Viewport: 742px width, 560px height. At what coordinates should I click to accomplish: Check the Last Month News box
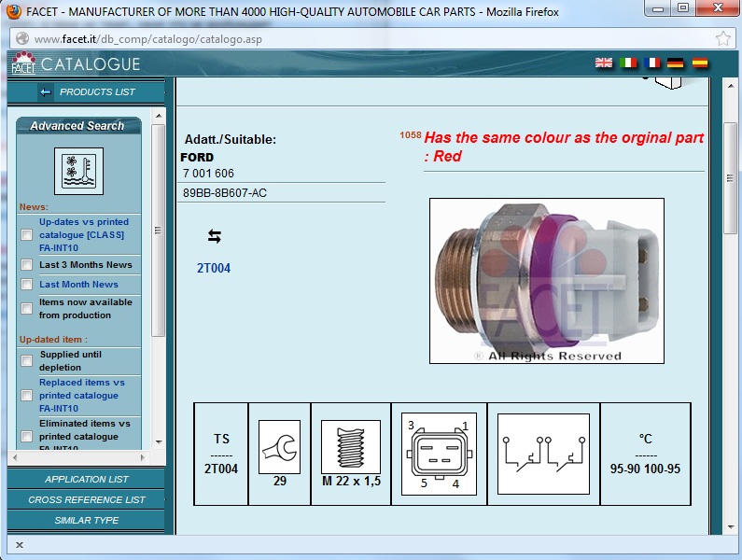pos(27,284)
